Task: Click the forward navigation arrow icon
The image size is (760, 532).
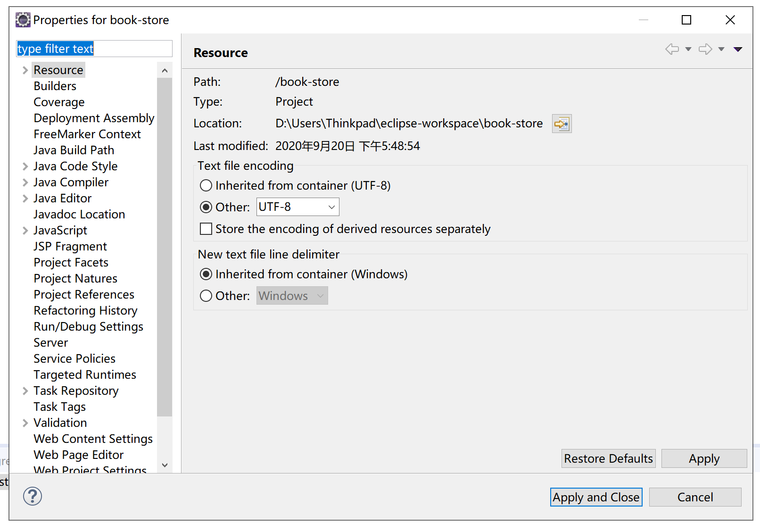Action: point(705,49)
